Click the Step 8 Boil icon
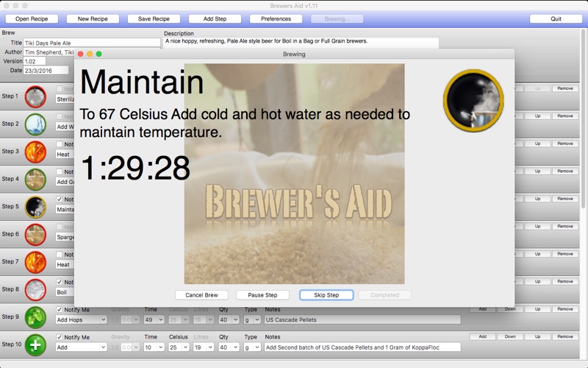588x368 pixels. pos(35,289)
